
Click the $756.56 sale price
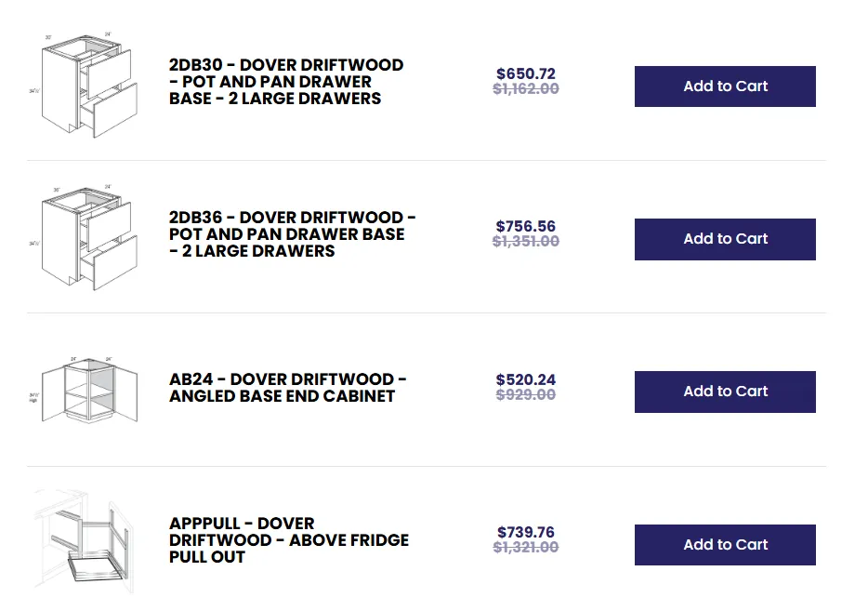coord(526,226)
